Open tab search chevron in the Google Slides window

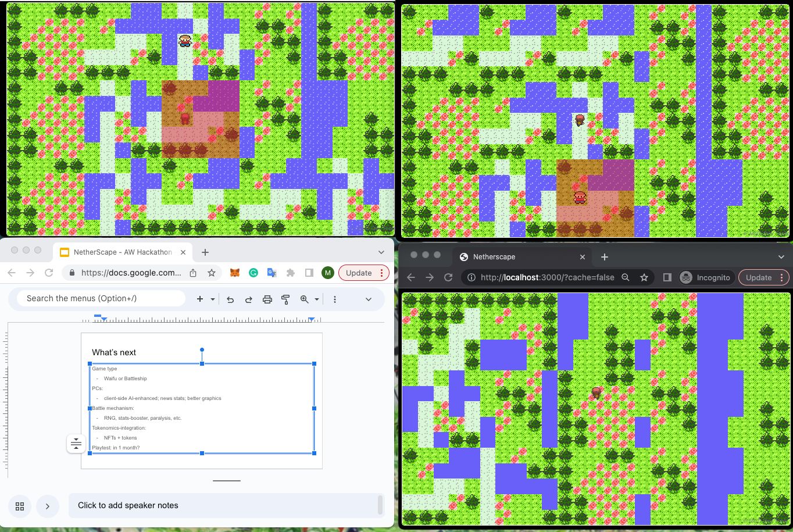381,252
